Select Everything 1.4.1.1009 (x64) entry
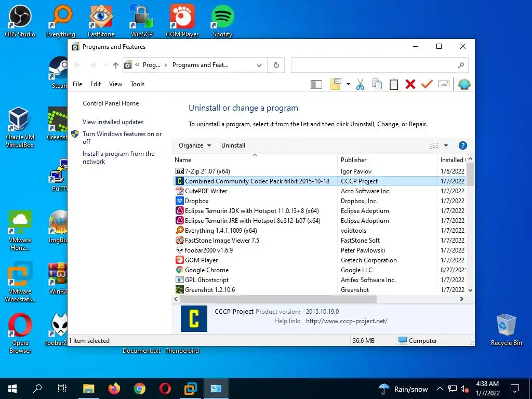Image resolution: width=532 pixels, height=399 pixels. coord(320,230)
